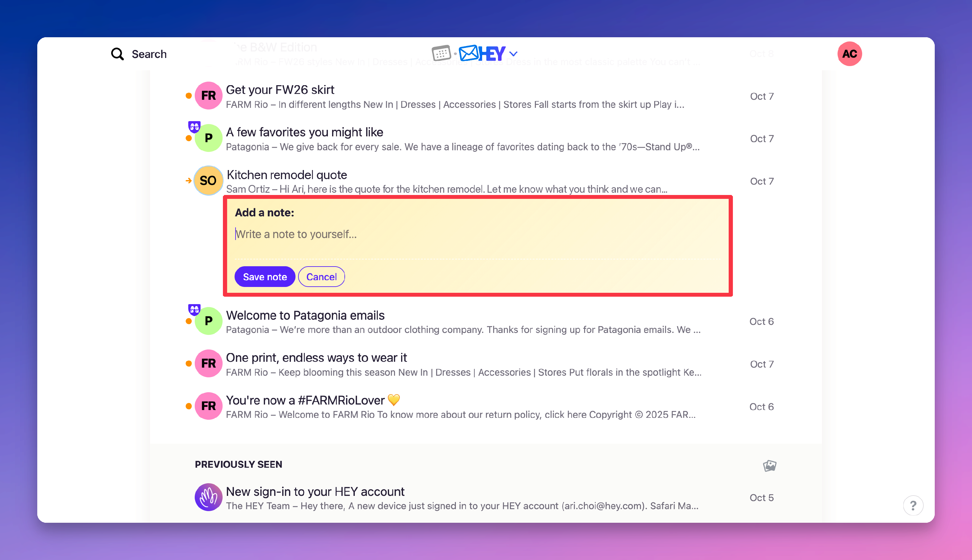Click the FR avatar for FW26 skirt
972x560 pixels.
[208, 95]
